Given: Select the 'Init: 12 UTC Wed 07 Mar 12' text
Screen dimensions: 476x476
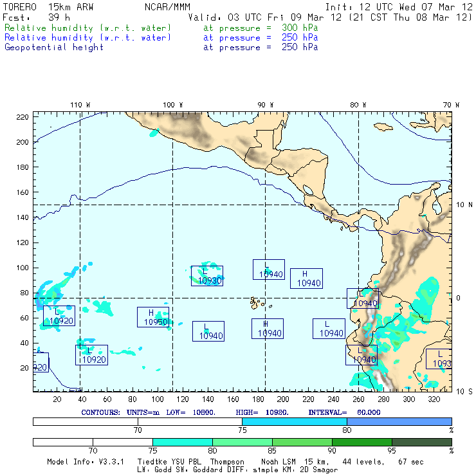Looking at the screenshot, I should click(x=399, y=7).
